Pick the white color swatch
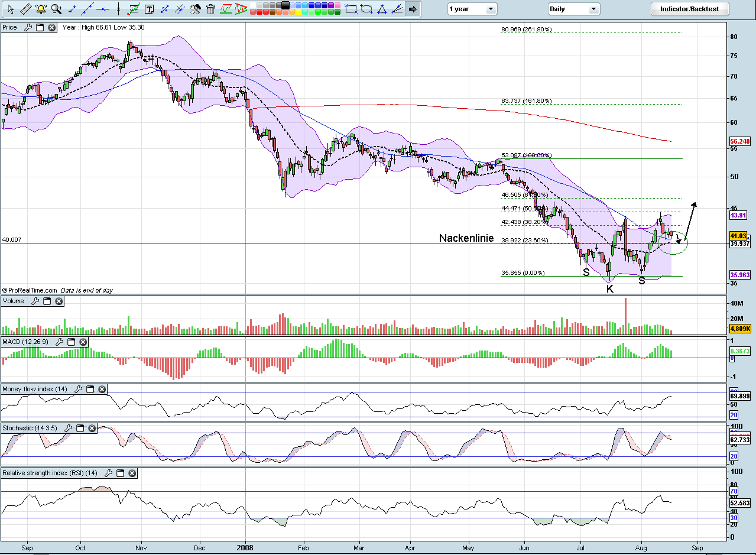 point(253,5)
